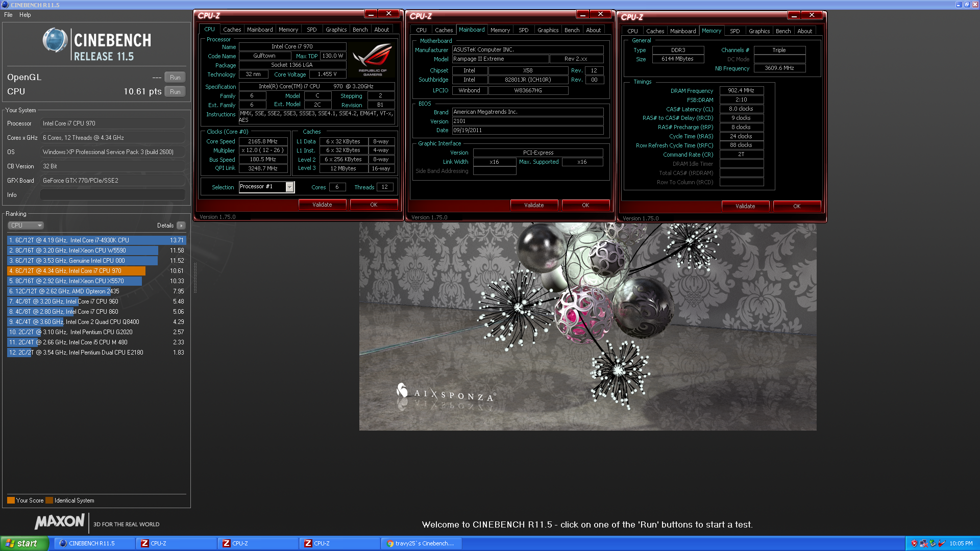Select ranking row Core 2 Quad CPU Q8400

[x=96, y=322]
